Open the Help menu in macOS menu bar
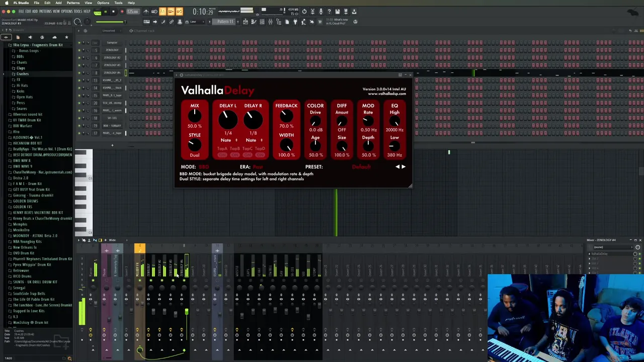Image resolution: width=644 pixels, height=362 pixels. 131,3
